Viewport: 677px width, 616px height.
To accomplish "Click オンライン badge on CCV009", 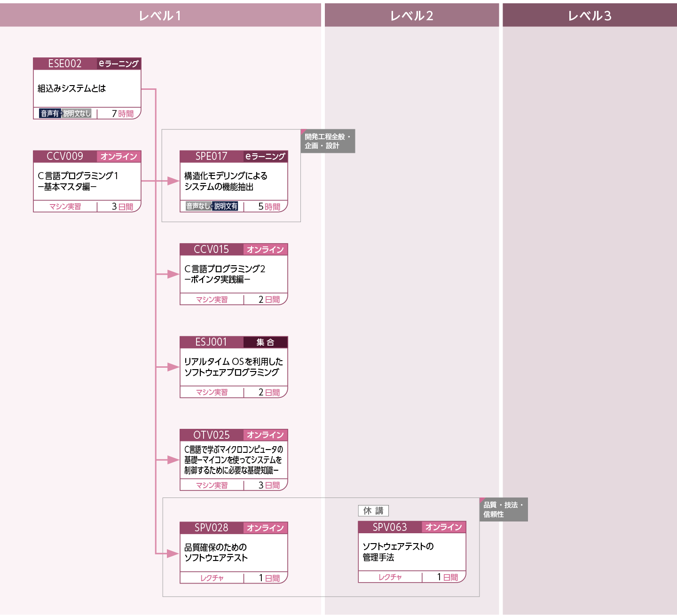I will [118, 157].
